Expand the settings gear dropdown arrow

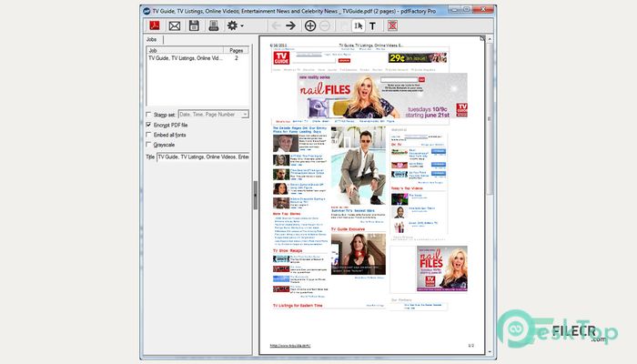coord(242,26)
